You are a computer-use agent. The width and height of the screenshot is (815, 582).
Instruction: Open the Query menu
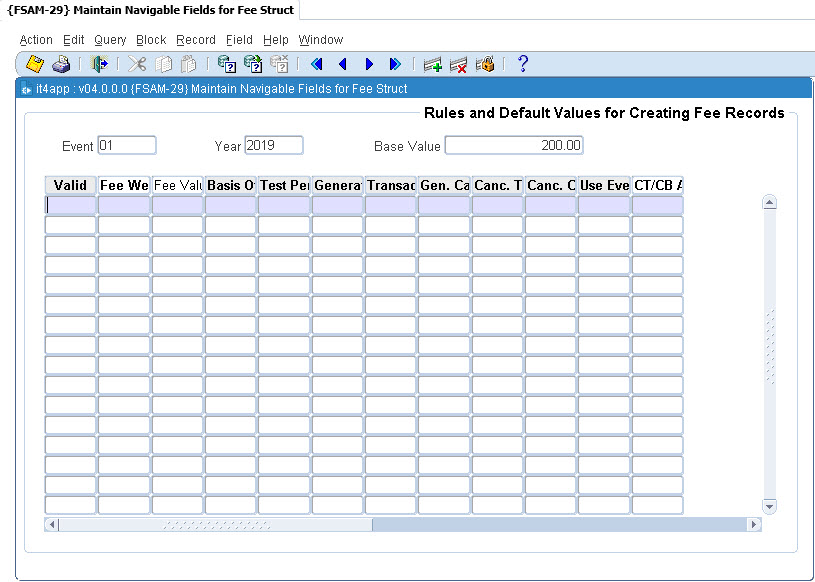110,40
